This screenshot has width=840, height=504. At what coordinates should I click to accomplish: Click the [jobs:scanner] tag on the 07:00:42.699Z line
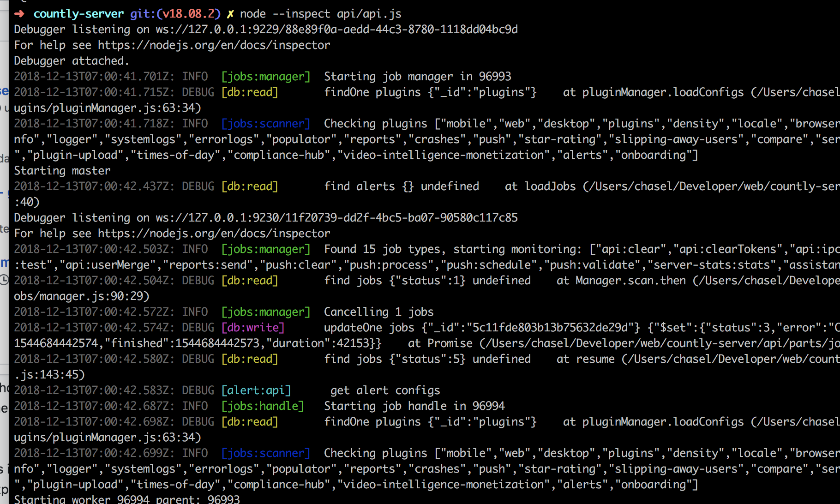pos(266,453)
